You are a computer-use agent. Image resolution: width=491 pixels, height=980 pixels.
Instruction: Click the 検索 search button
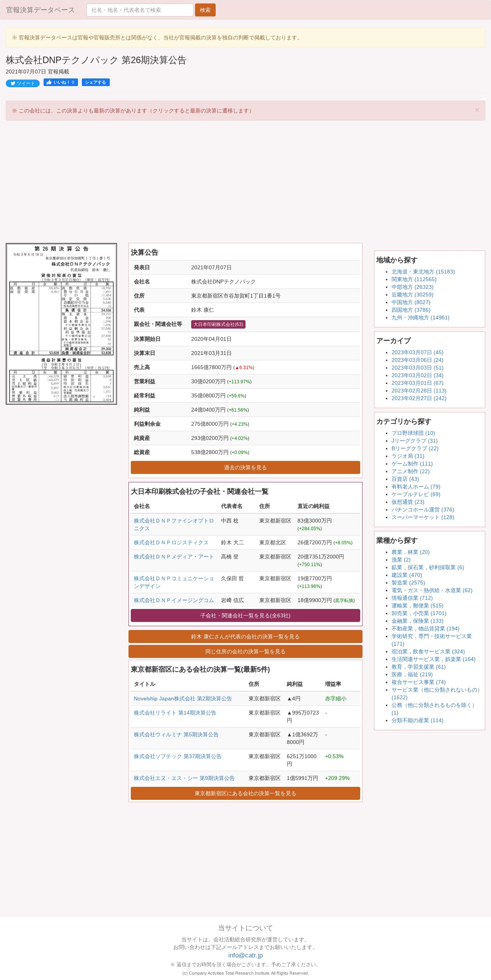point(205,10)
